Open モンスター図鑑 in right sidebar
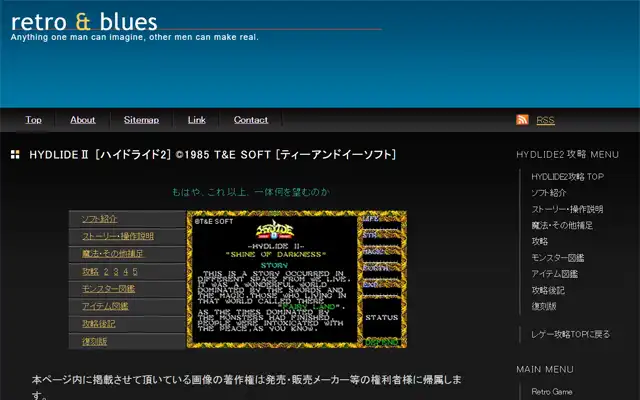The height and width of the screenshot is (400, 640). (x=558, y=258)
